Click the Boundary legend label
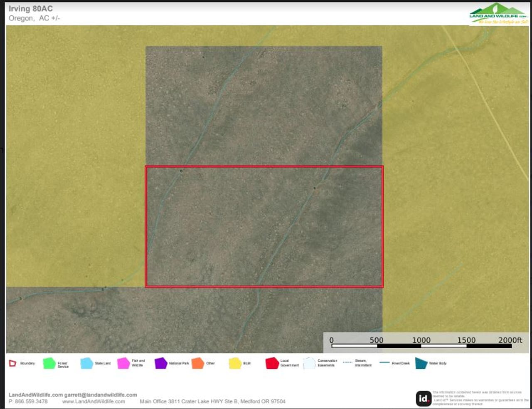Screen dimensions: 532x409 pyautogui.click(x=27, y=363)
